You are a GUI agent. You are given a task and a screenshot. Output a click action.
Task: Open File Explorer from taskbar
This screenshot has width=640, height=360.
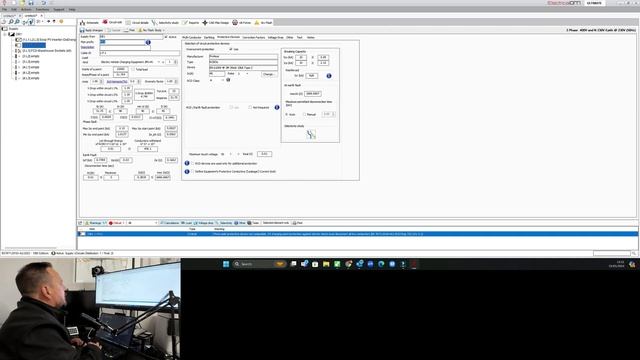click(326, 264)
